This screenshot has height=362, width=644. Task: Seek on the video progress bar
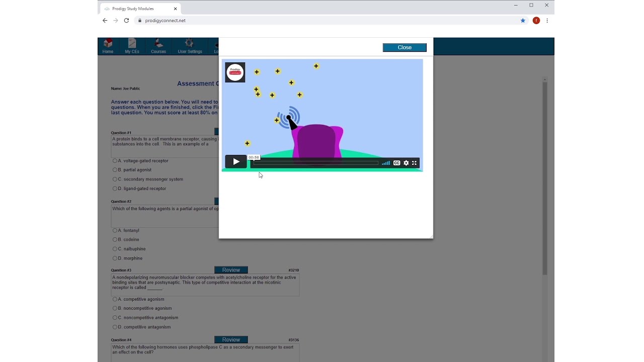315,163
